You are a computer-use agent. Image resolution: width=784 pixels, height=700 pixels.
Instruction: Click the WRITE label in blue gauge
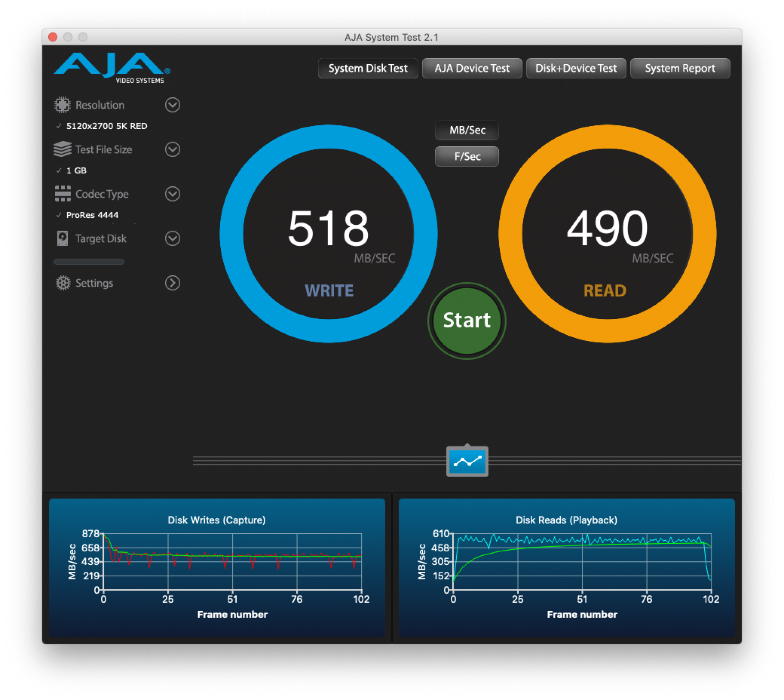click(x=329, y=291)
